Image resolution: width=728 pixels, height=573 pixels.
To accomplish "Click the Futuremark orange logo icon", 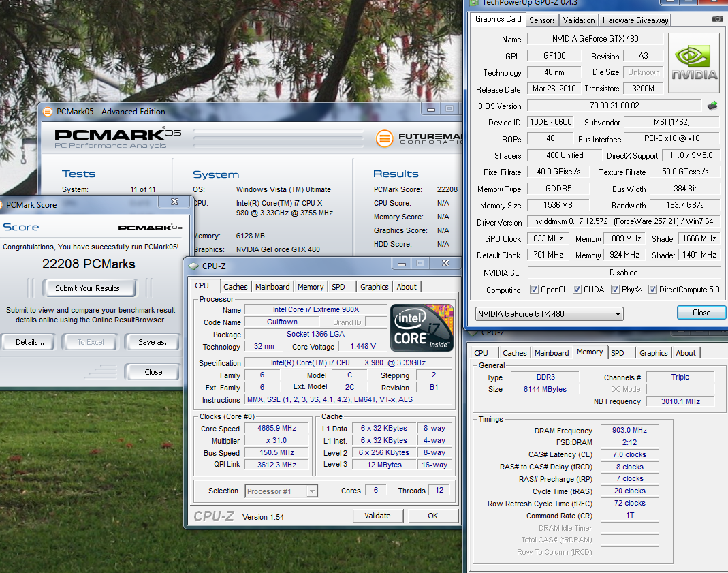I will (384, 138).
